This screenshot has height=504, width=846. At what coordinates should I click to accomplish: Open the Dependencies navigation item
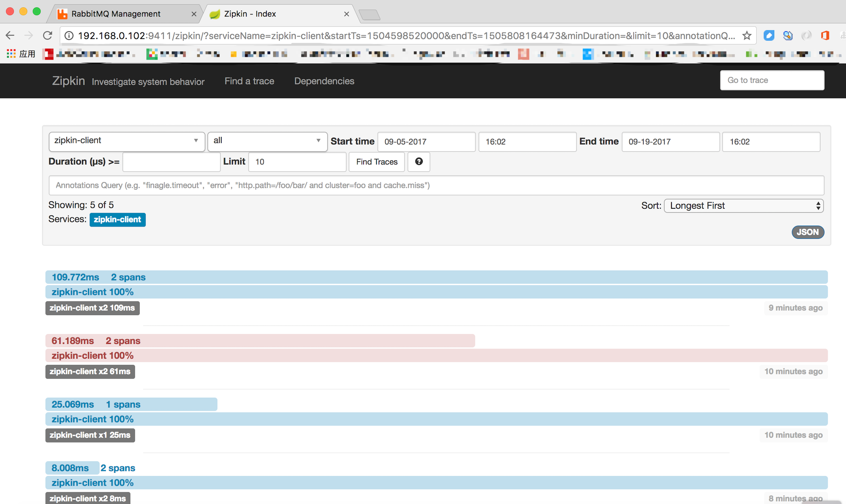point(324,81)
